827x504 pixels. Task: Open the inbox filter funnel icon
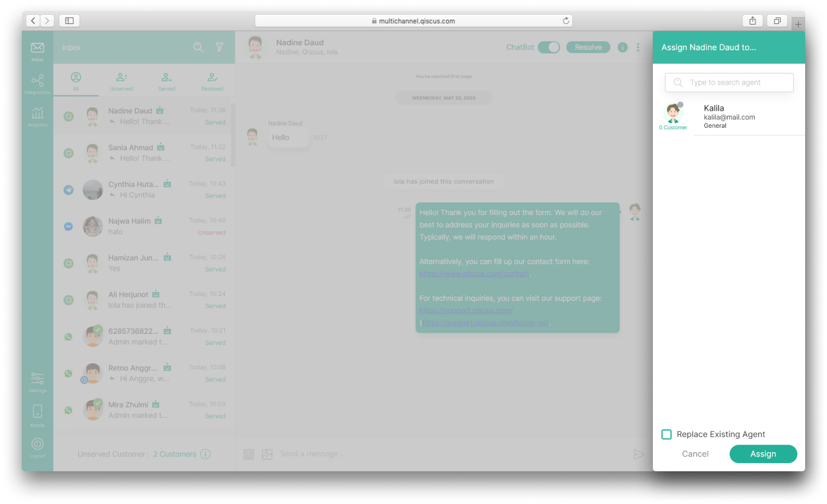[219, 47]
